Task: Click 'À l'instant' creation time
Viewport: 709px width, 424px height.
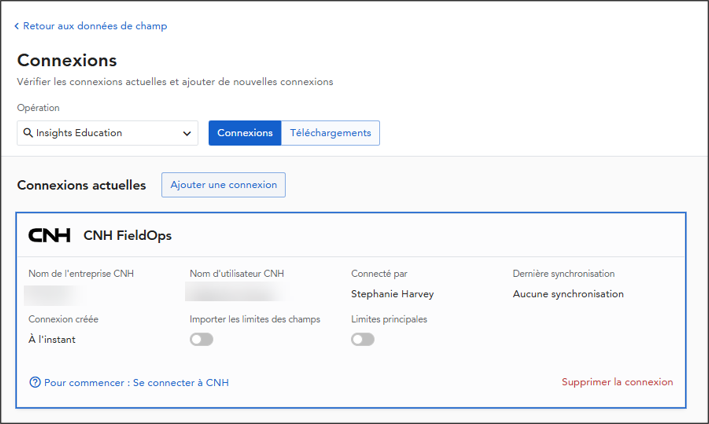Action: coord(52,339)
